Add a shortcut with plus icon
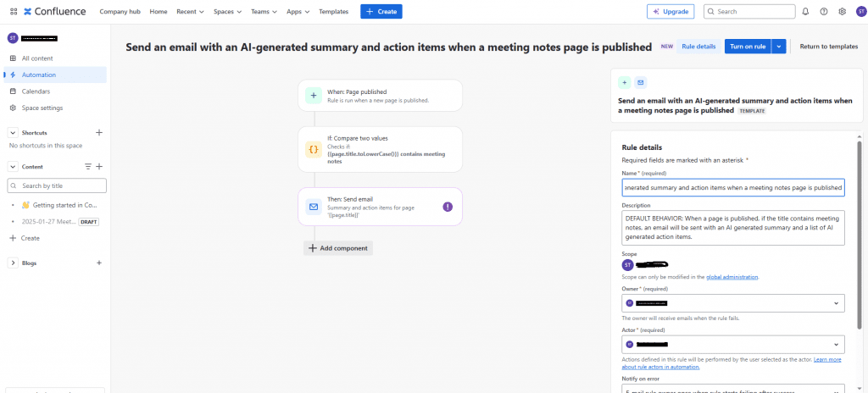868x393 pixels. pos(99,133)
